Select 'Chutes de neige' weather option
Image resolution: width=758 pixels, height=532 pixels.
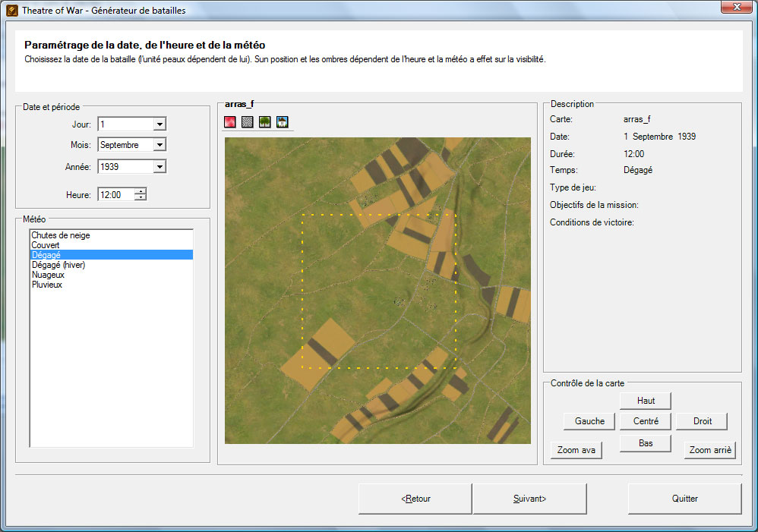tap(61, 235)
